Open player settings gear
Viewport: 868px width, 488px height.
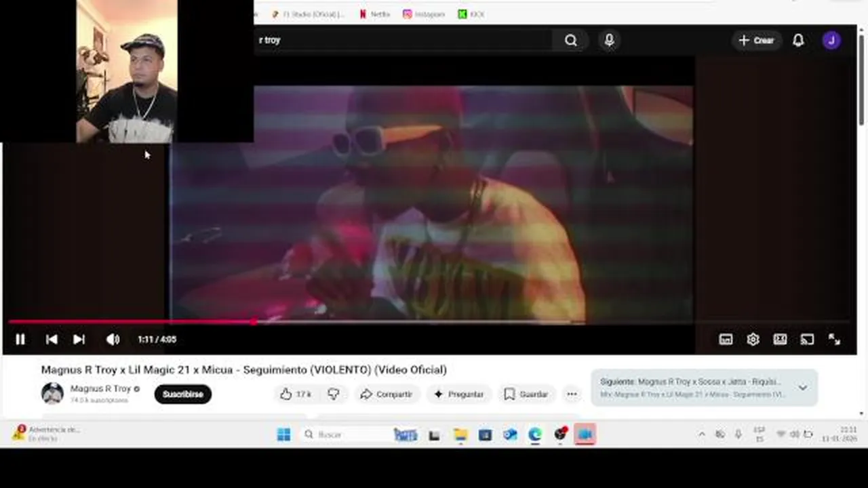[x=753, y=340]
